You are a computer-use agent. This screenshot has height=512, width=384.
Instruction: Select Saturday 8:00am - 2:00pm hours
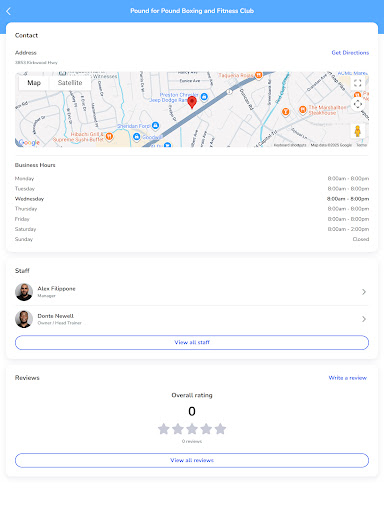(x=348, y=229)
